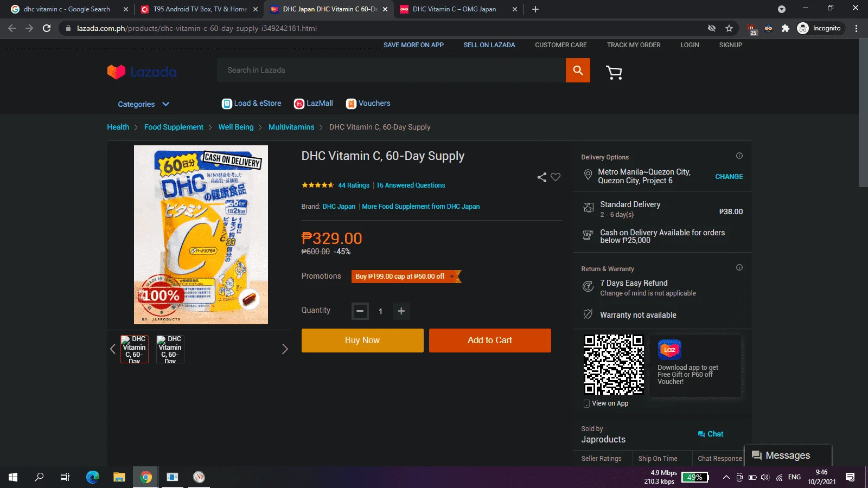The height and width of the screenshot is (488, 868).
Task: Expand the promotion voucher dropdown
Action: pos(452,277)
